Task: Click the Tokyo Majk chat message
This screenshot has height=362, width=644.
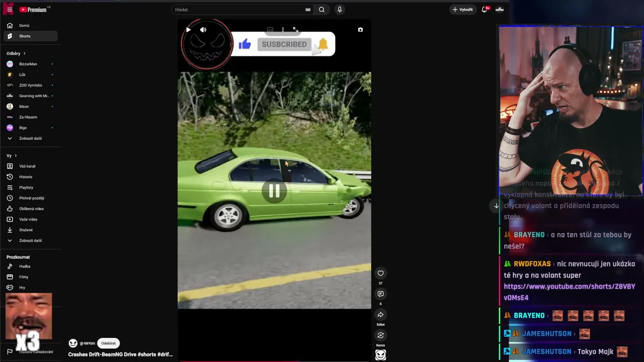Action: point(596,352)
